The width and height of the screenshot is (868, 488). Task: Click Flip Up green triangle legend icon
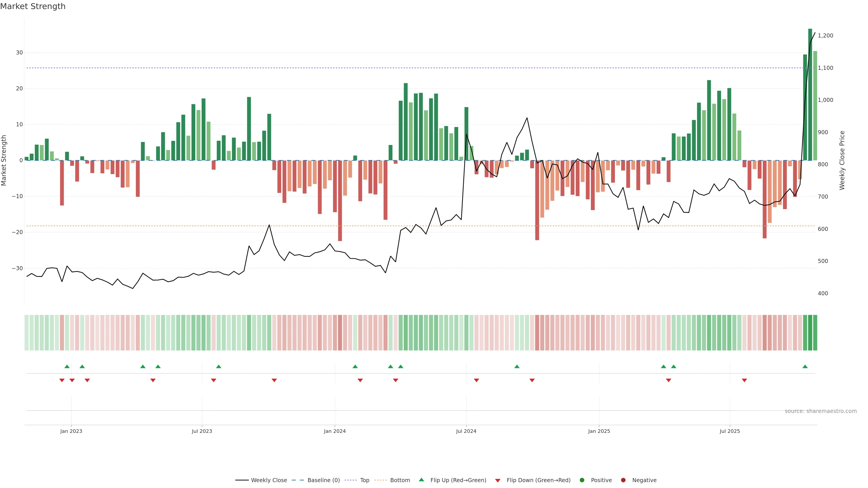[421, 480]
